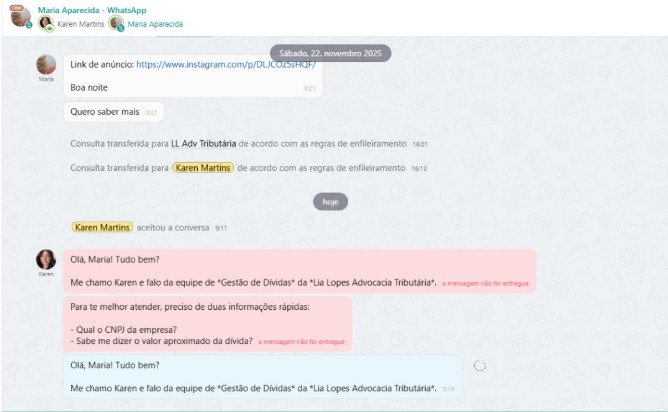Viewport: 668px width, 412px height.
Task: Click highlighted Karen Martins tag in transfer notice
Action: click(203, 168)
